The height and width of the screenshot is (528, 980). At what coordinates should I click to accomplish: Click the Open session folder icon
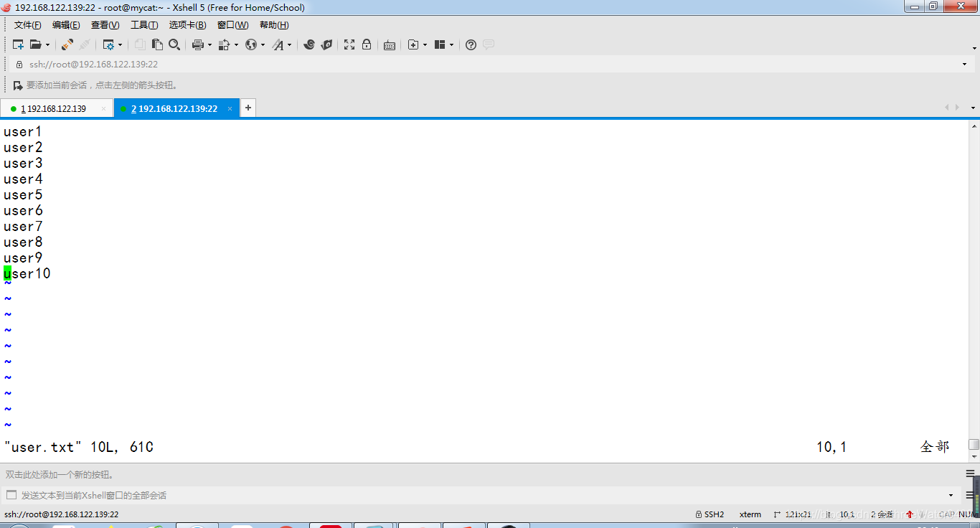click(x=35, y=44)
